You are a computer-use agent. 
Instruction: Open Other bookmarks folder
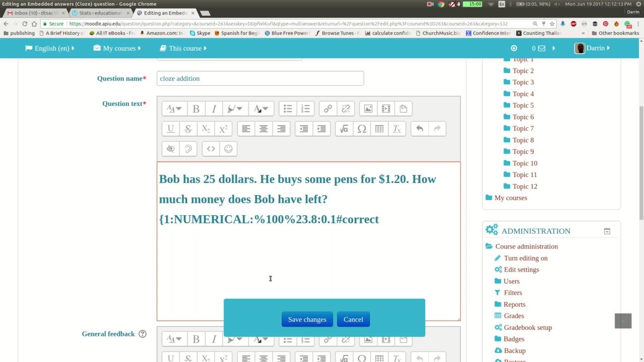pos(615,33)
